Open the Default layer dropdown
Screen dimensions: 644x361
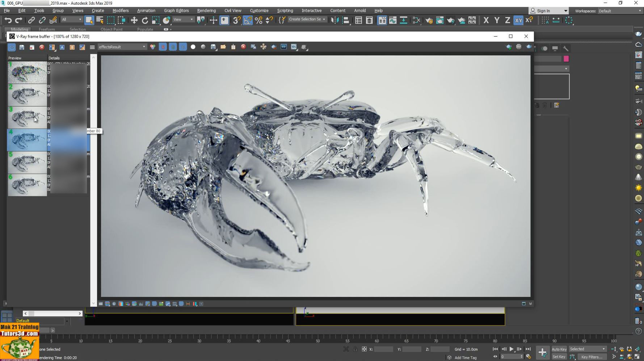(42, 321)
